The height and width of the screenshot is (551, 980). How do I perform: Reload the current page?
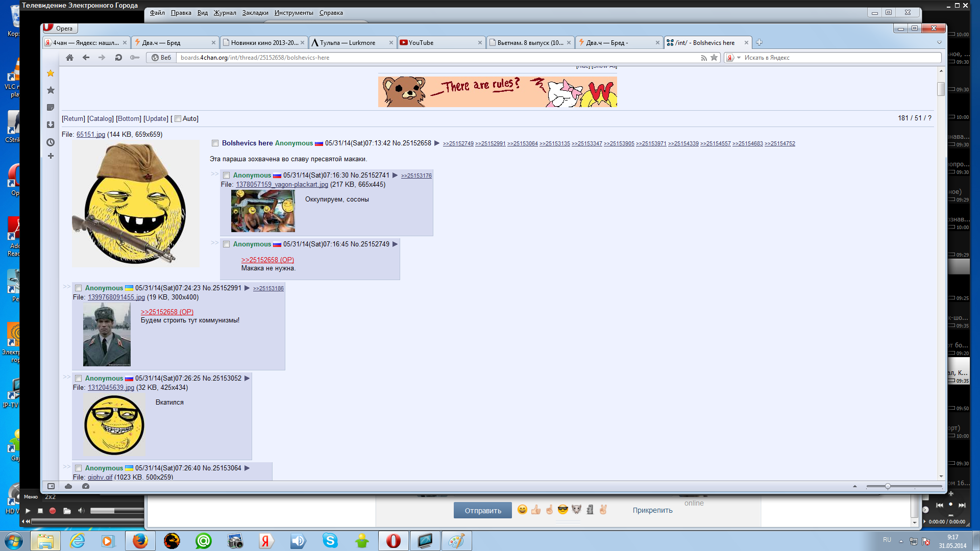click(118, 58)
